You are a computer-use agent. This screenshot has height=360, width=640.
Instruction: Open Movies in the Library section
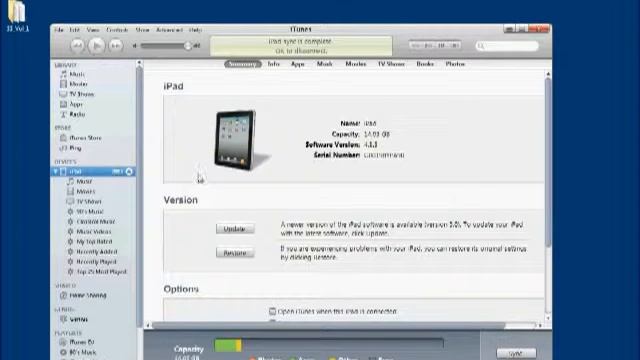tap(78, 84)
